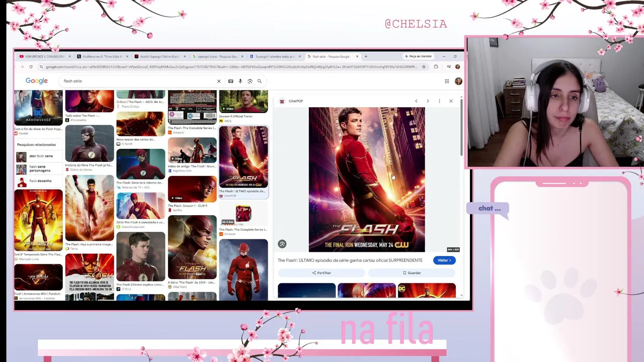Image resolution: width=644 pixels, height=362 pixels.
Task: Open the Xibé Nerd 'A Série The Flash' thumbnail
Action: click(192, 247)
